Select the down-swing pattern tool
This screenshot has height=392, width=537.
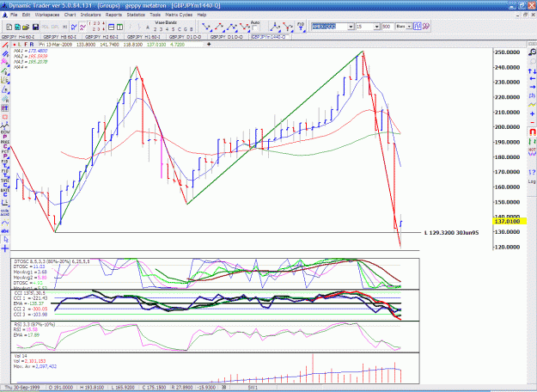(206, 27)
